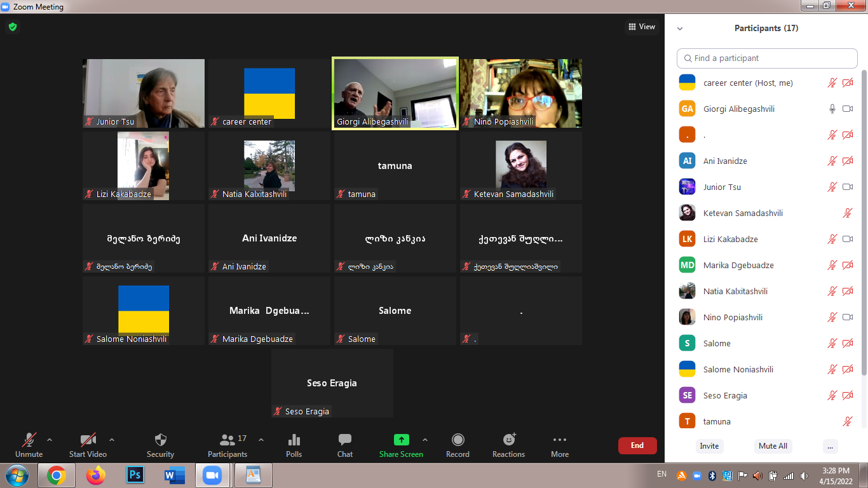Expand video options arrow beside Start Video

tap(112, 439)
